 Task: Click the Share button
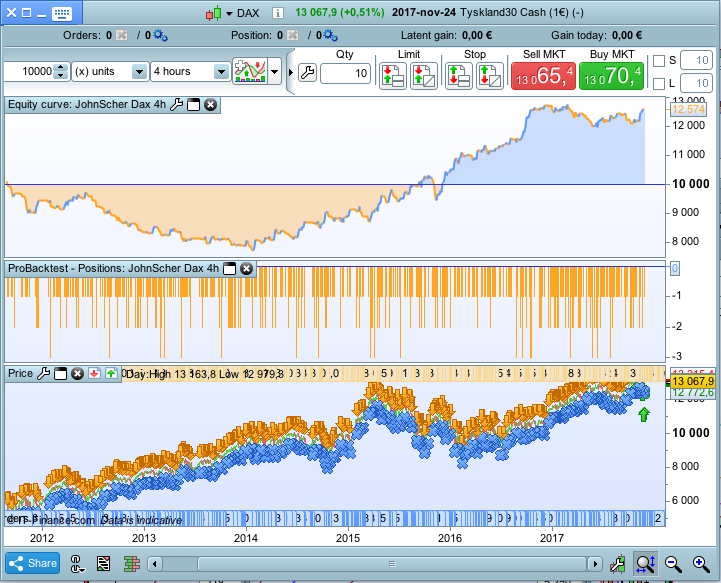point(33,563)
